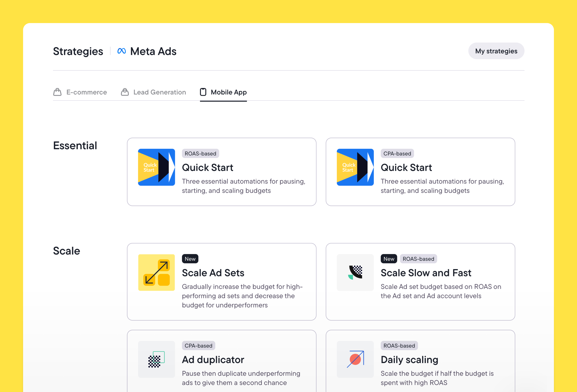The height and width of the screenshot is (392, 577).
Task: Click the Ad duplicator checkered icon
Action: 156,359
